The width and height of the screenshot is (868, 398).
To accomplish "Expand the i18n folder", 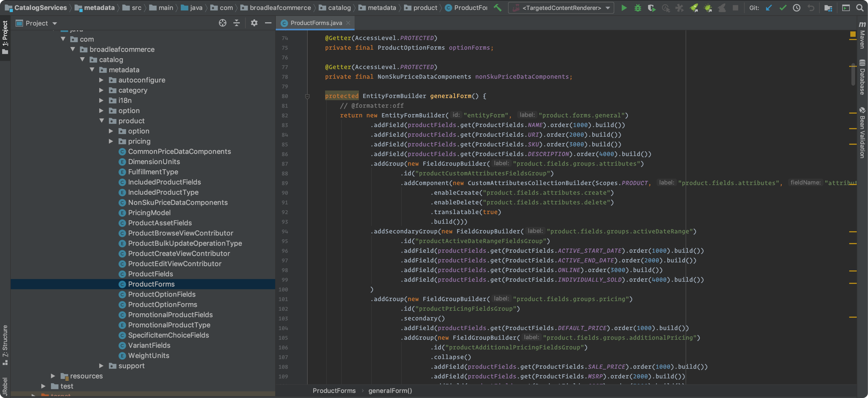I will coord(101,100).
